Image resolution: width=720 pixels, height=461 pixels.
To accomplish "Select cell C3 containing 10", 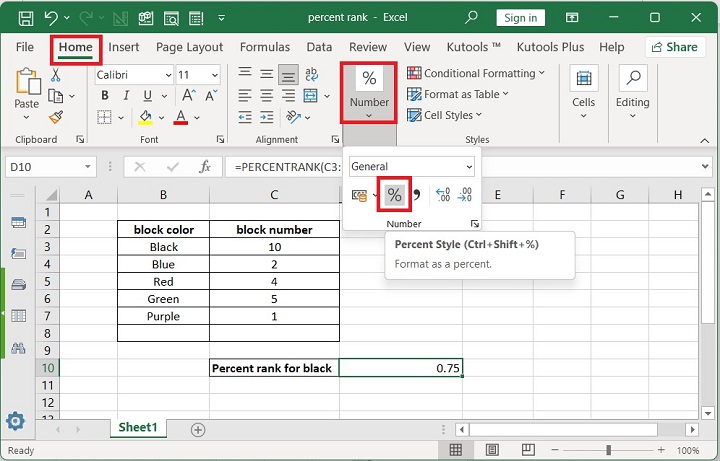I will (274, 247).
